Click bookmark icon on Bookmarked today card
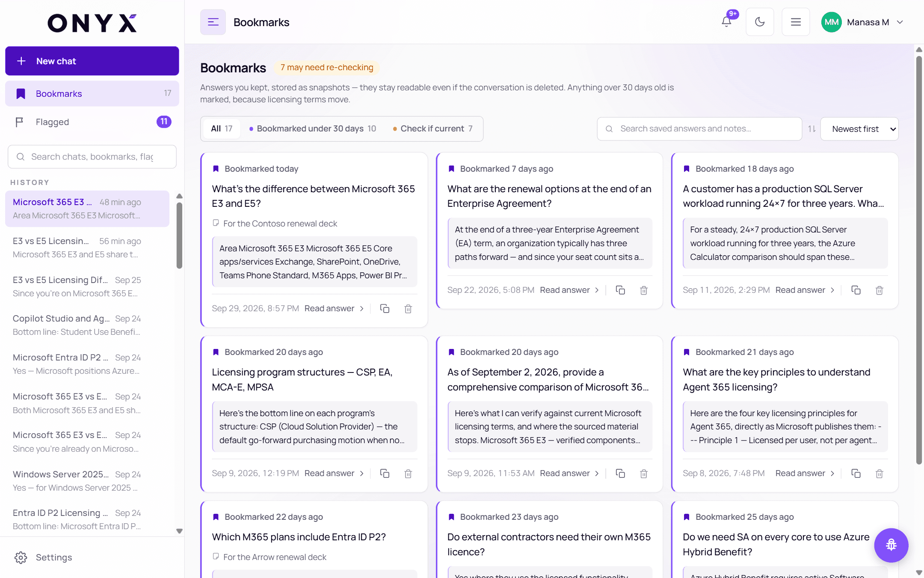Screen dimensions: 924x578 click(x=216, y=169)
